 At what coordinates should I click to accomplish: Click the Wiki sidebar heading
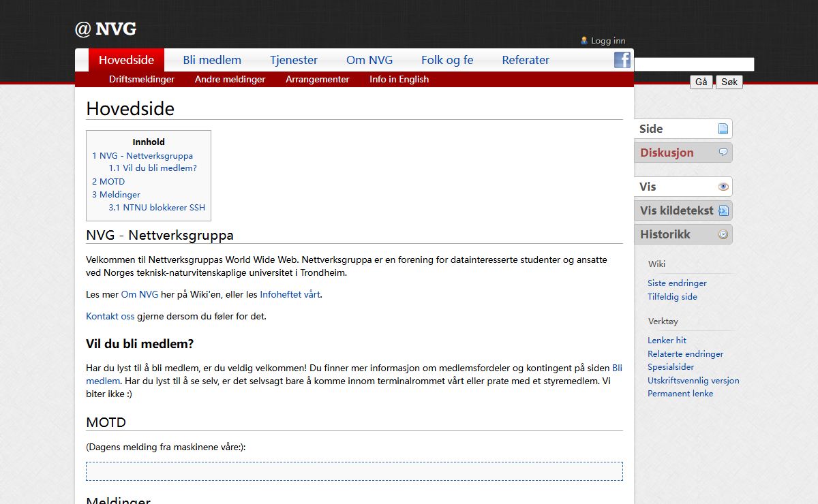tap(656, 264)
